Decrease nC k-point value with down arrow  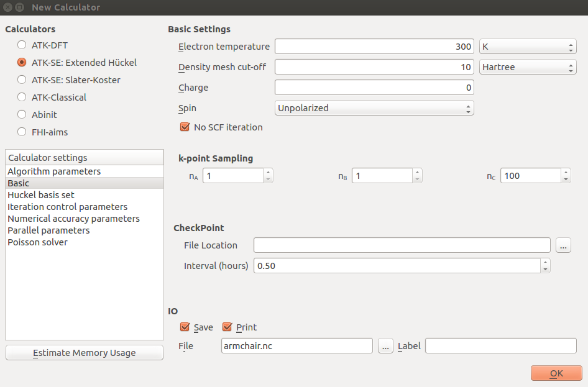(x=566, y=179)
